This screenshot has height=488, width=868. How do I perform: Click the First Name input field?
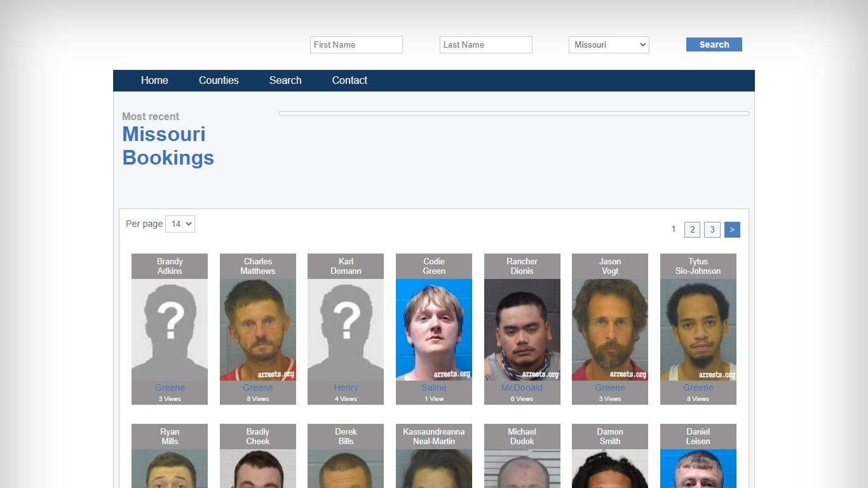[x=356, y=44]
